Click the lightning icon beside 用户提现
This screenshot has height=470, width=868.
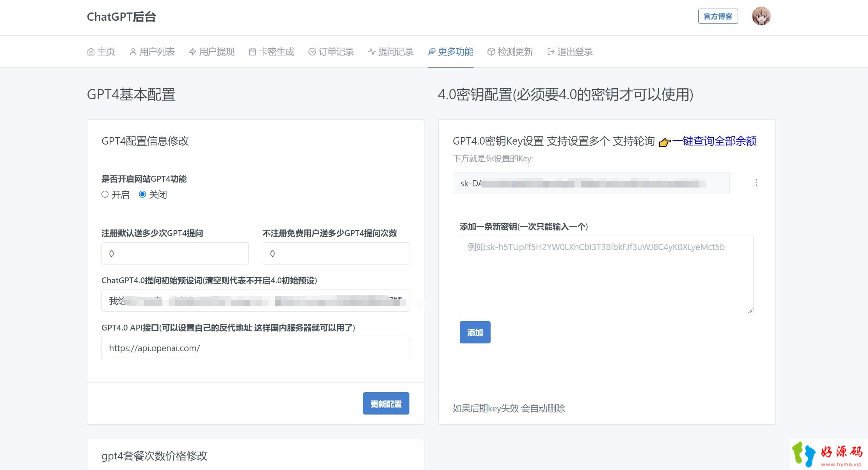coord(192,52)
